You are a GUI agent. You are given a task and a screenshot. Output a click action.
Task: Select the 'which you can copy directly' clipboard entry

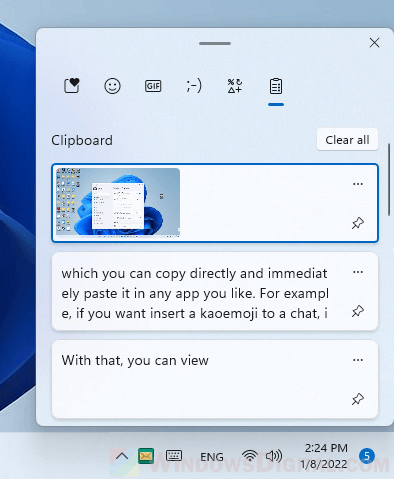tap(215, 292)
